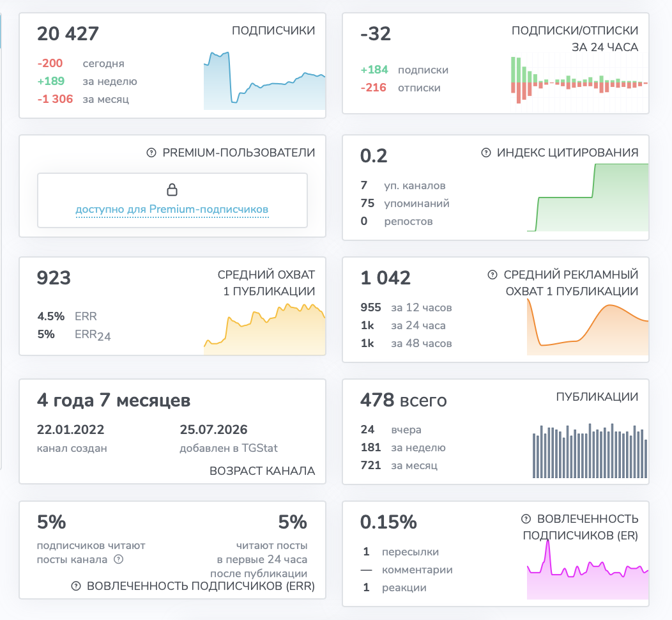This screenshot has height=620, width=672.
Task: Click the ER value '0.15%'
Action: (x=388, y=522)
